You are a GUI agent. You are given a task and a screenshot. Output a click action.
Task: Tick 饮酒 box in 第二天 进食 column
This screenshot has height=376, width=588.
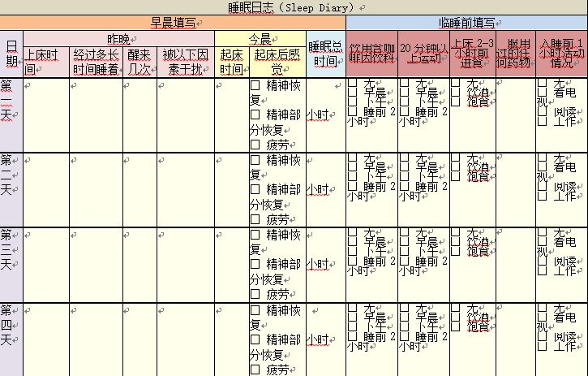pyautogui.click(x=455, y=166)
